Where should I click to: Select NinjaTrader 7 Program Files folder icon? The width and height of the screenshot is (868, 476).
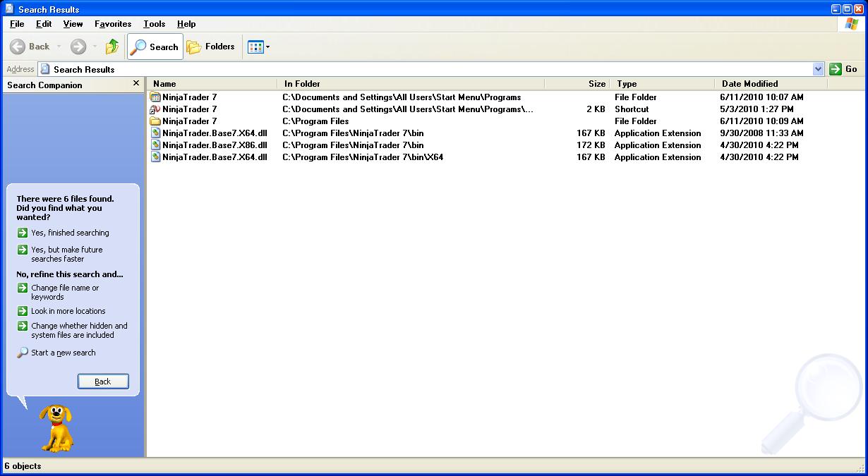(155, 121)
